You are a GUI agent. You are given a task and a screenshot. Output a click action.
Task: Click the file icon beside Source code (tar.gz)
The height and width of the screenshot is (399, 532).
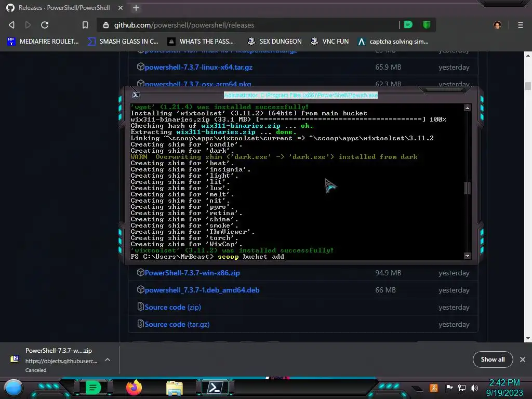[x=140, y=324]
